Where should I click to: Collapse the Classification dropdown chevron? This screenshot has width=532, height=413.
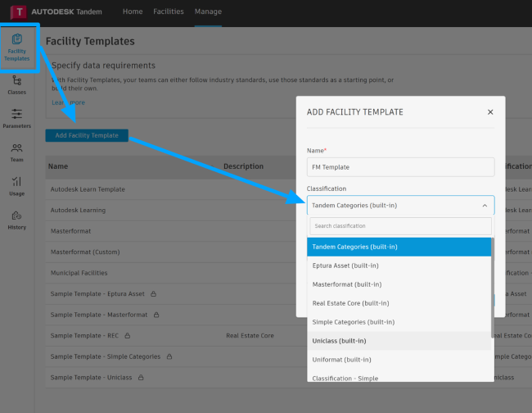click(485, 206)
